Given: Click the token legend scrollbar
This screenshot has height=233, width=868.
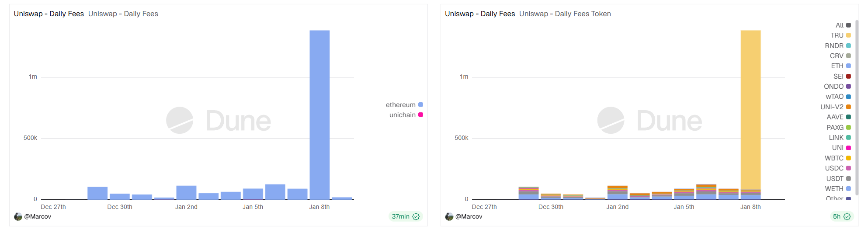Looking at the screenshot, I should 857,109.
